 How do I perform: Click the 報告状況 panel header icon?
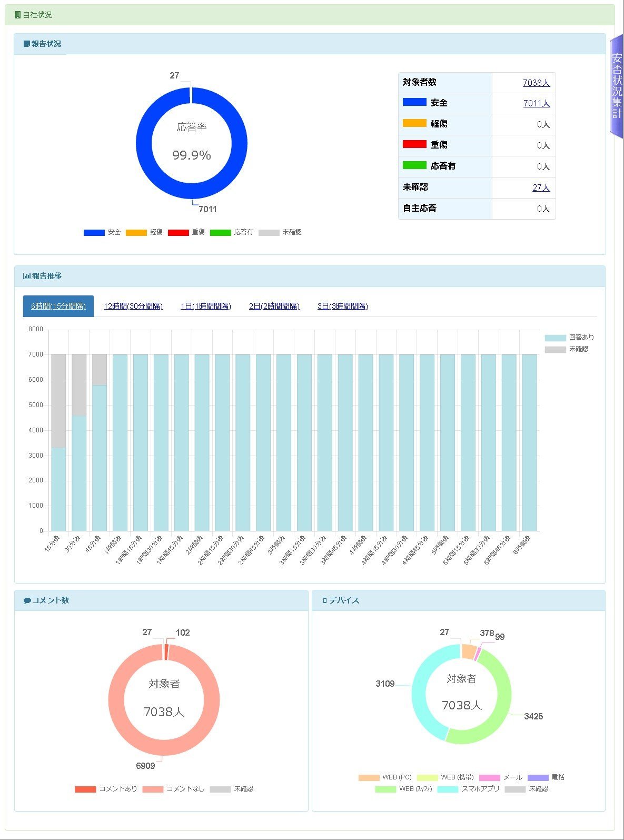[x=27, y=44]
